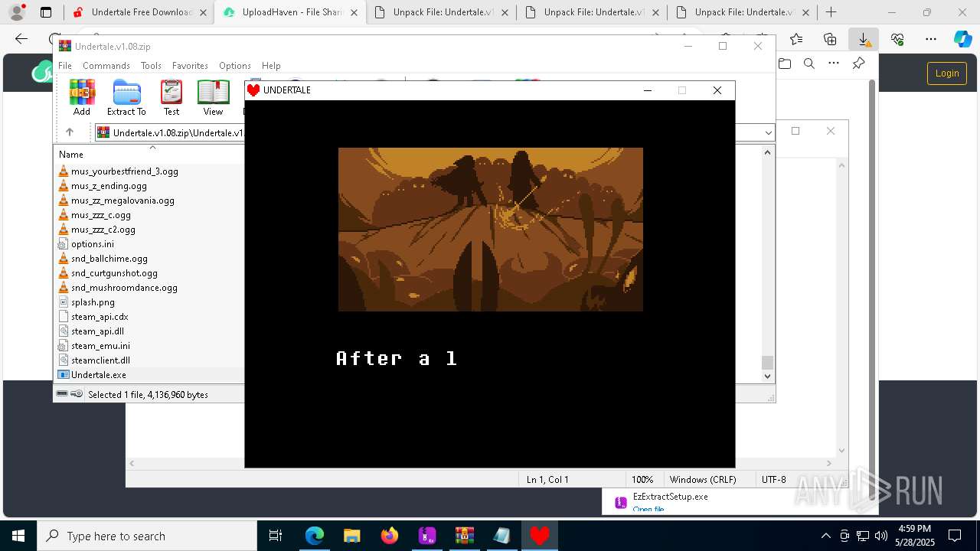Image resolution: width=980 pixels, height=551 pixels.
Task: Click the Windows Start button
Action: coord(18,536)
